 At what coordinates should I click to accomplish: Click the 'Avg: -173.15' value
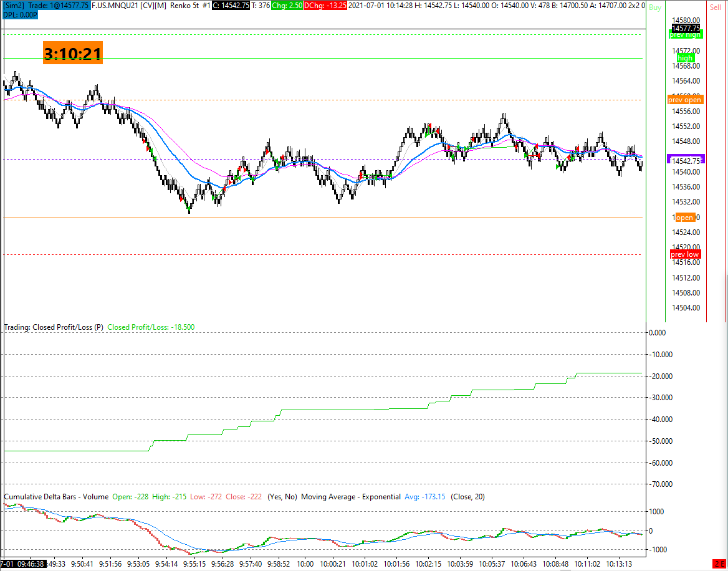tap(425, 497)
